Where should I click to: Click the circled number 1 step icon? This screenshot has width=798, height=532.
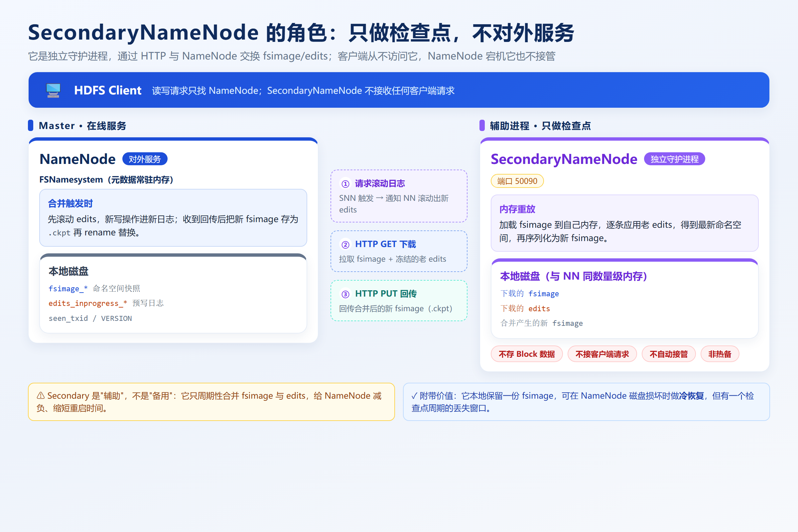tap(345, 184)
